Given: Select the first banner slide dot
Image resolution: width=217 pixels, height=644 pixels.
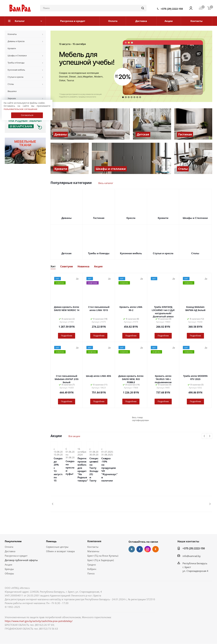Looking at the screenshot, I should point(123,97).
